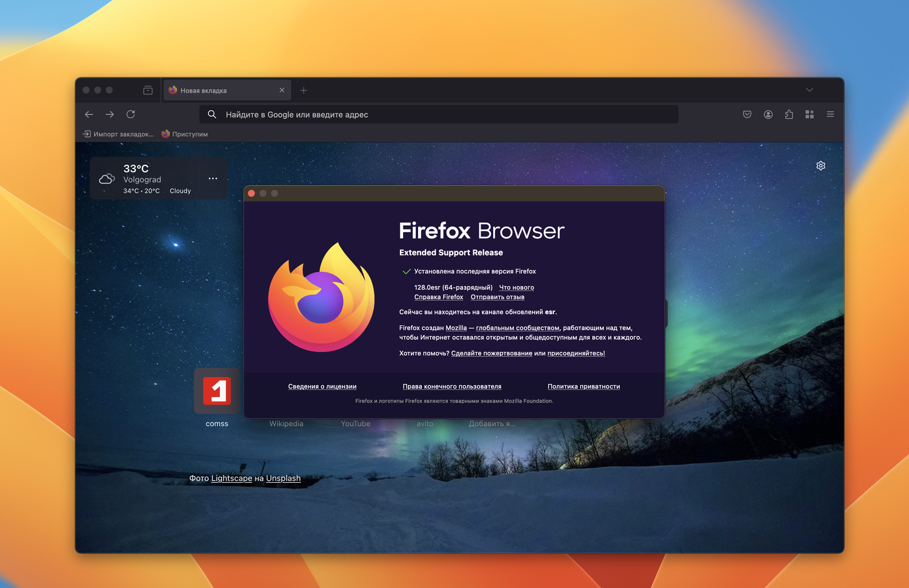909x588 pixels.
Task: Open weather widget three-dot menu
Action: (213, 179)
